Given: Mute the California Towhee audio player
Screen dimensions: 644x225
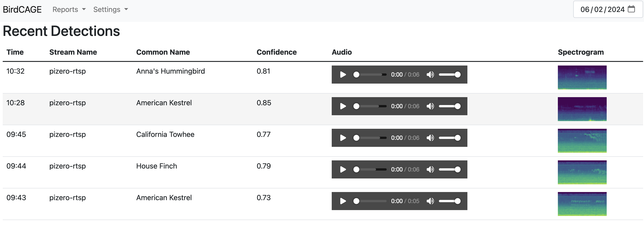Looking at the screenshot, I should [x=430, y=138].
